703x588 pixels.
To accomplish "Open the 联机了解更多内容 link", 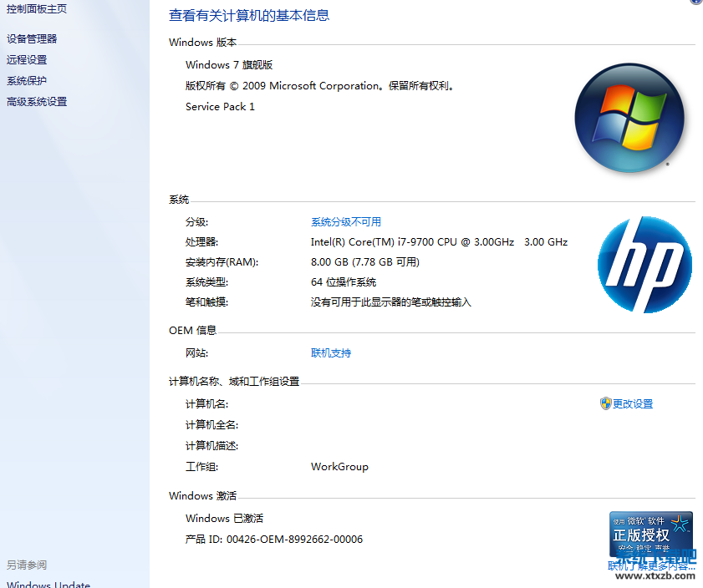I will 650,565.
